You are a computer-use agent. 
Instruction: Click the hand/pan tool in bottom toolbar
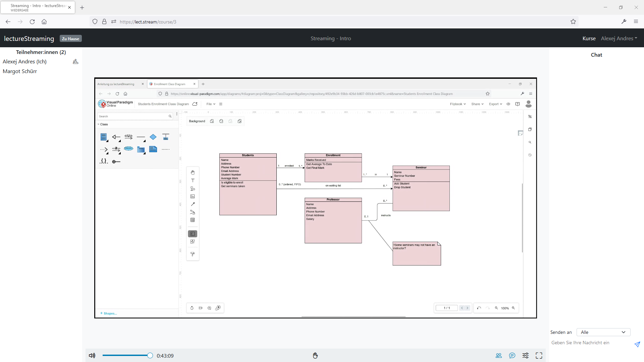[315, 355]
